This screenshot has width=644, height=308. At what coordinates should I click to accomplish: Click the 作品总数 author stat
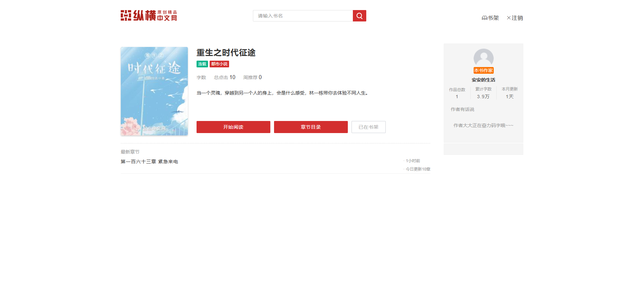click(457, 93)
